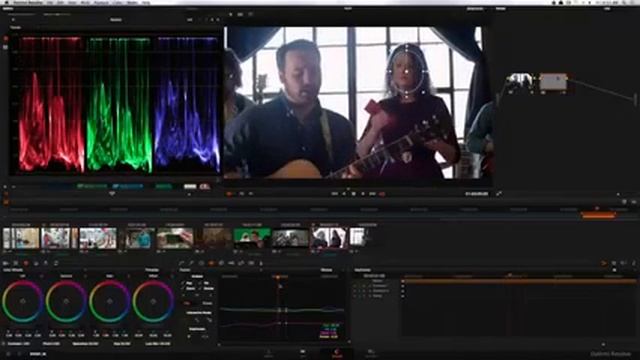Click the red icon left of the scope
This screenshot has width=640, height=360.
tap(5, 39)
